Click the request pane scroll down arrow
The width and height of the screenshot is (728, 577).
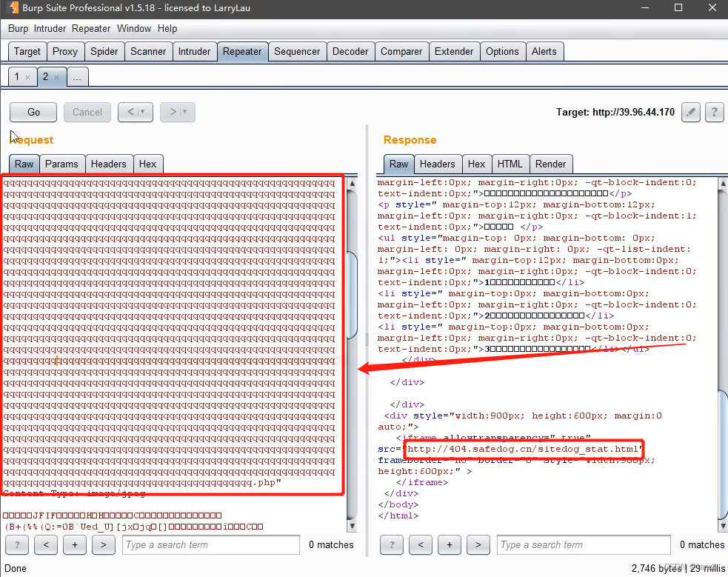pyautogui.click(x=353, y=526)
